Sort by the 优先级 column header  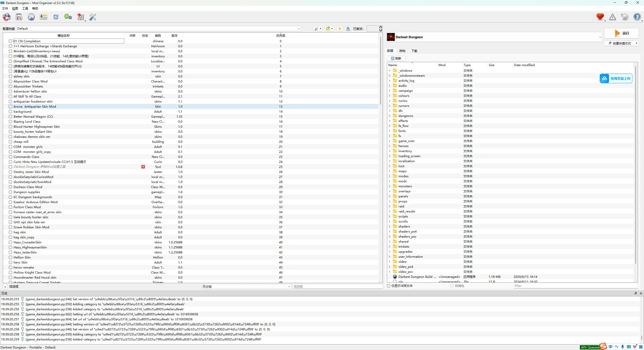point(280,35)
